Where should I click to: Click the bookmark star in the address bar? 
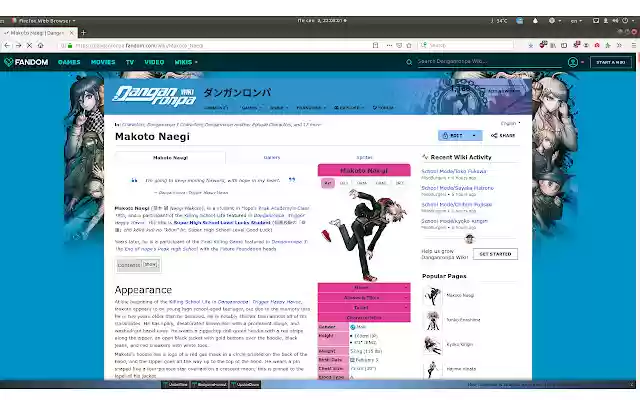[x=409, y=45]
